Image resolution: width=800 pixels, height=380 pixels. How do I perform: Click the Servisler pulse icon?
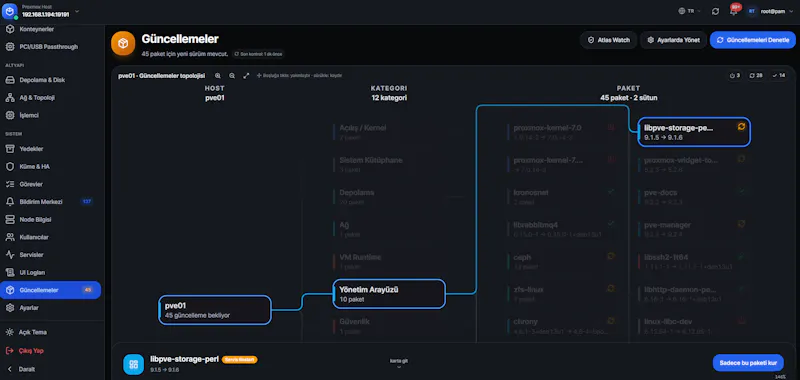tap(10, 255)
